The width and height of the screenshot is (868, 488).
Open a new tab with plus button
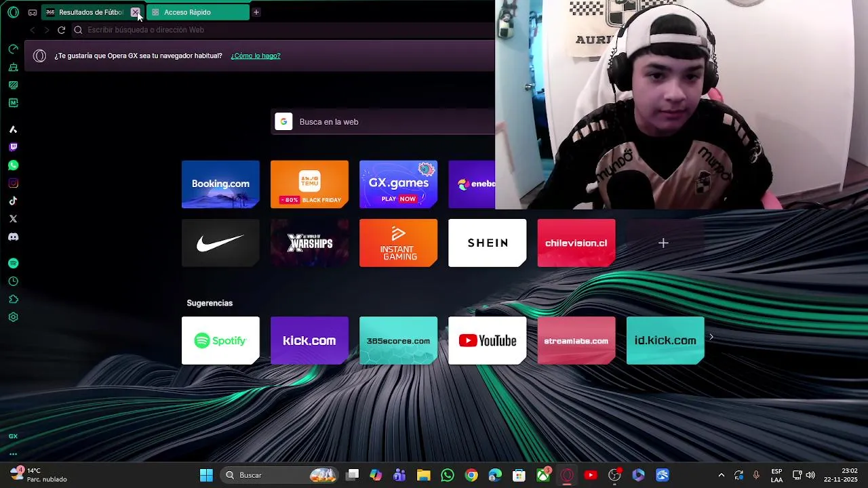(256, 12)
